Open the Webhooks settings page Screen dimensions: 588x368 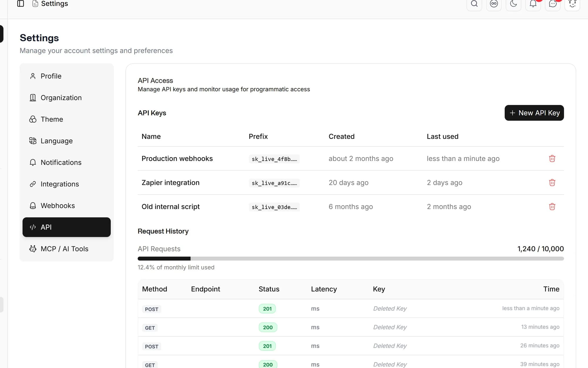[x=66, y=205]
